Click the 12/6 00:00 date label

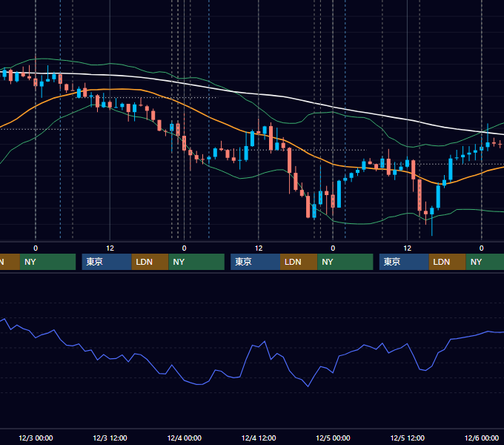tap(482, 438)
